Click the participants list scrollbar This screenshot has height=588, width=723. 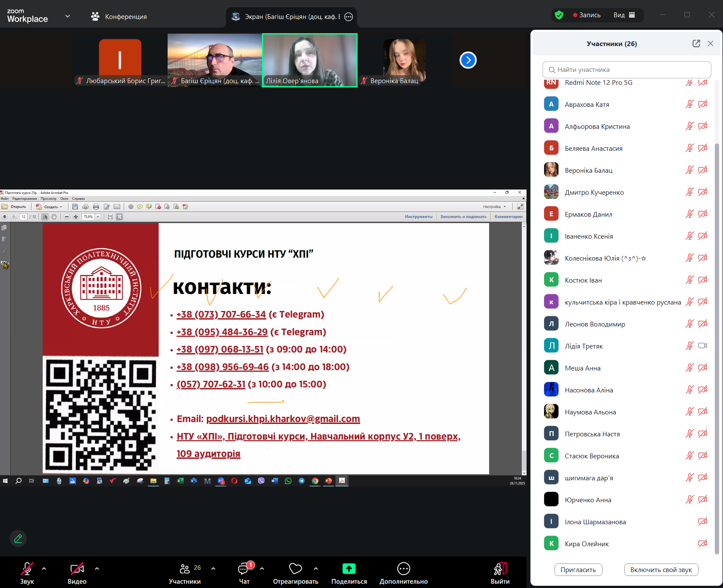(717, 349)
